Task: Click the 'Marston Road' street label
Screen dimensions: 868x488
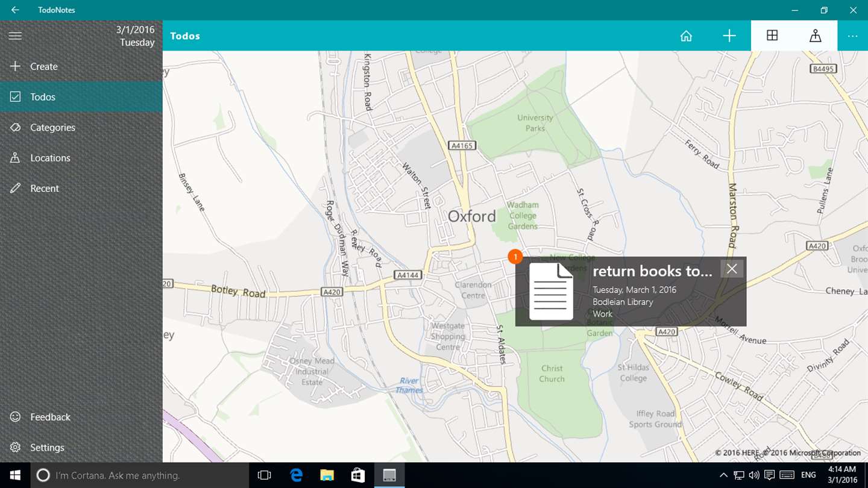Action: coord(733,216)
